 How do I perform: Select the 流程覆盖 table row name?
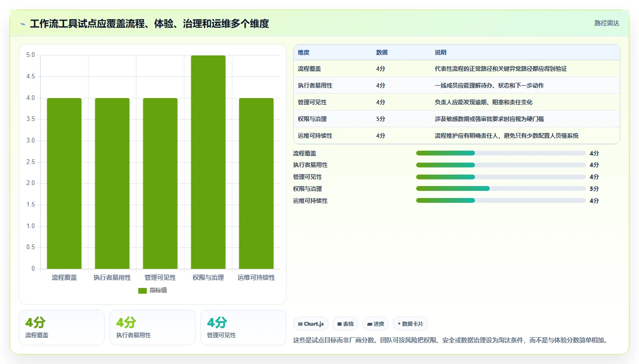[x=309, y=69]
